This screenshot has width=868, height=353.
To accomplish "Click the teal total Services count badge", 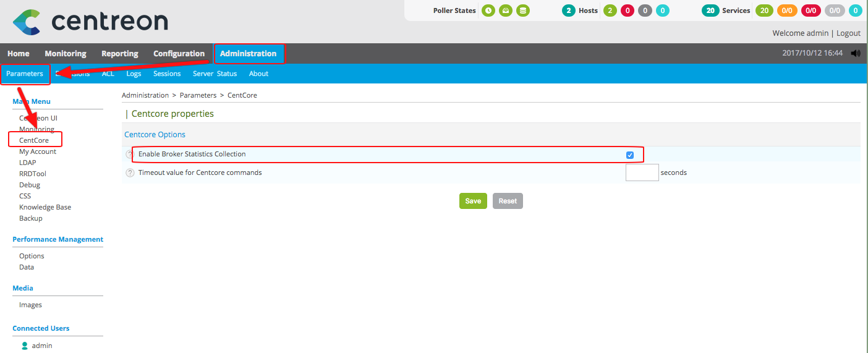I will [x=710, y=11].
